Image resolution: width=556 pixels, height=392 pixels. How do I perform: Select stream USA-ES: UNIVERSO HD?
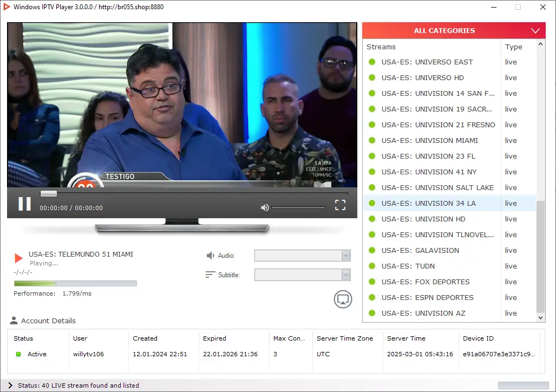coord(450,77)
